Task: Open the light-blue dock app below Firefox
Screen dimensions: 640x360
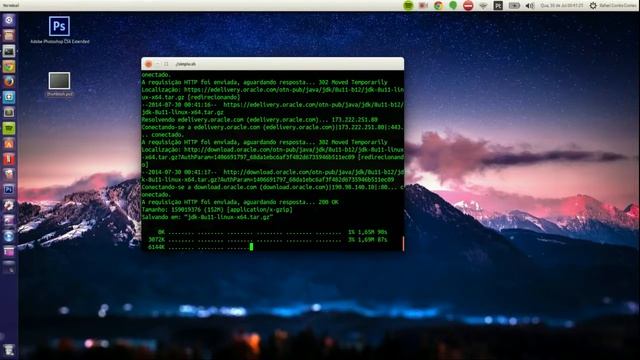Action: [x=9, y=97]
